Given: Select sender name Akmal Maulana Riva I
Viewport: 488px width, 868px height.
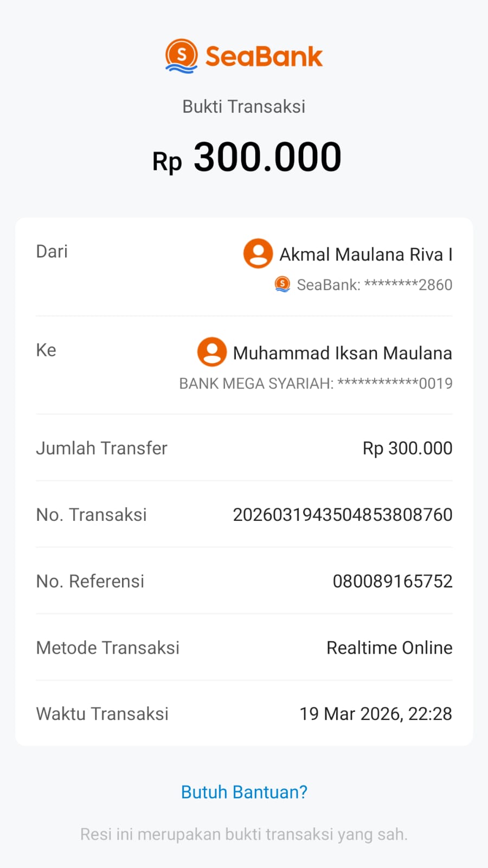Looking at the screenshot, I should pyautogui.click(x=366, y=254).
